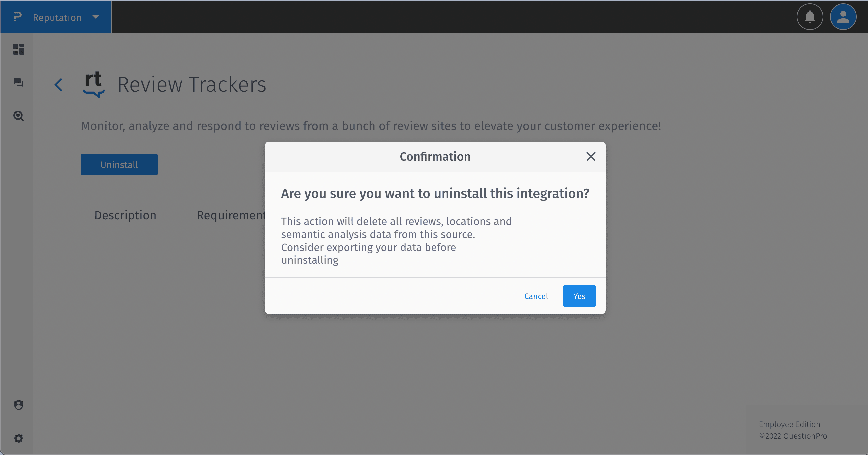Switch to the Requirements tab
The width and height of the screenshot is (868, 455).
231,215
